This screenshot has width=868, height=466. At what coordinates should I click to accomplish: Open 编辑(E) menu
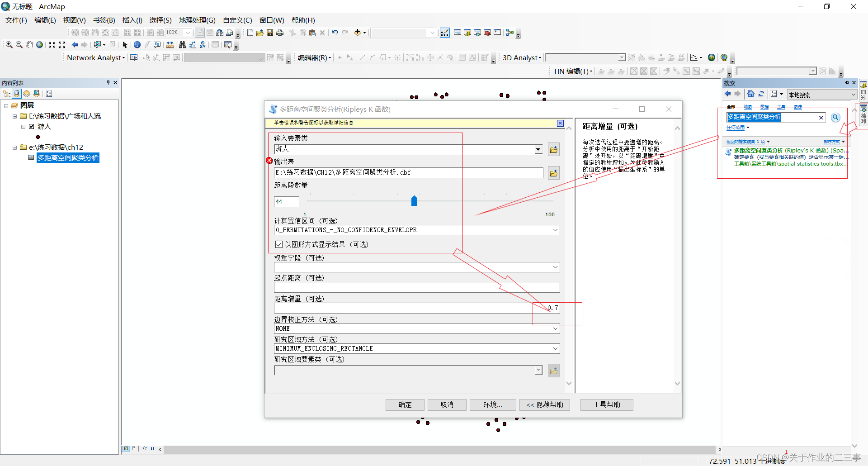coord(45,20)
